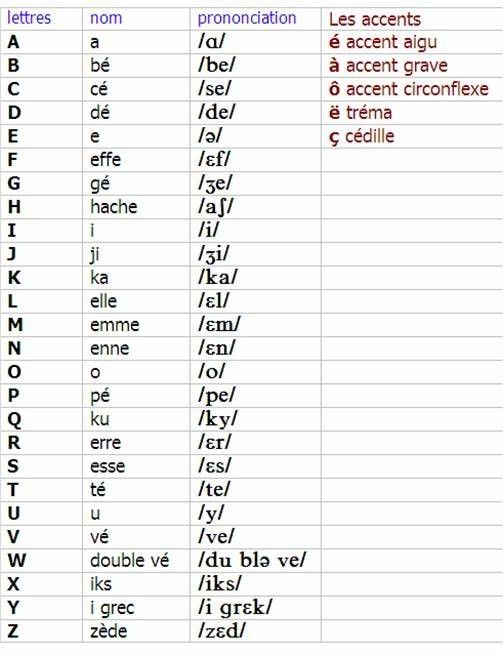The width and height of the screenshot is (503, 655).
Task: Select the 'ô accent circonflexe' entry
Action: coord(409,89)
